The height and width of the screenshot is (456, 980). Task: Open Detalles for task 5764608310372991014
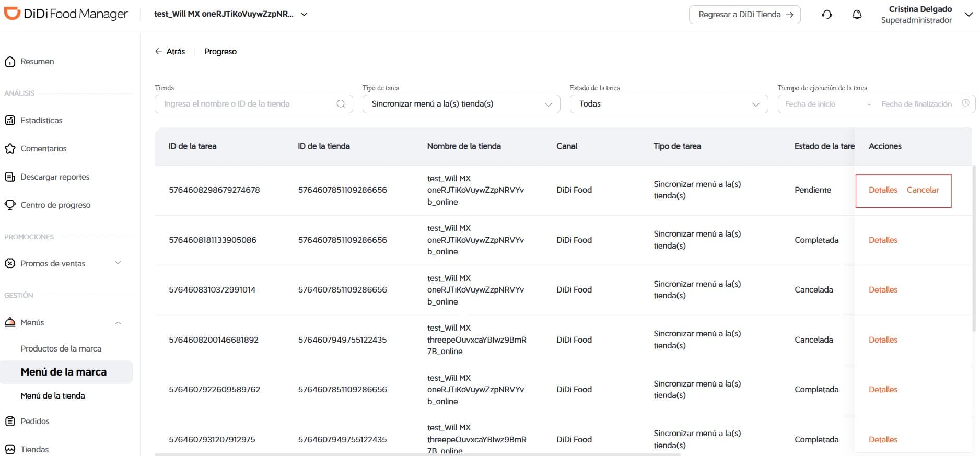[883, 290]
